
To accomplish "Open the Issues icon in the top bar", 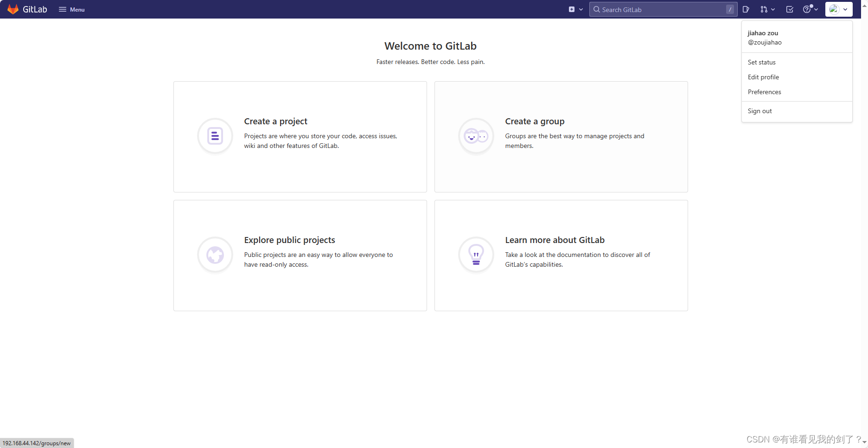I will [746, 9].
